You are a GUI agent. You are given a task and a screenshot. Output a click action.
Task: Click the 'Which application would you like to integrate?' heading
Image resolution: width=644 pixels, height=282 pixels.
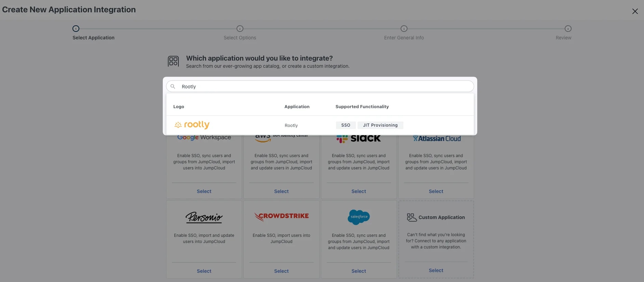(259, 58)
